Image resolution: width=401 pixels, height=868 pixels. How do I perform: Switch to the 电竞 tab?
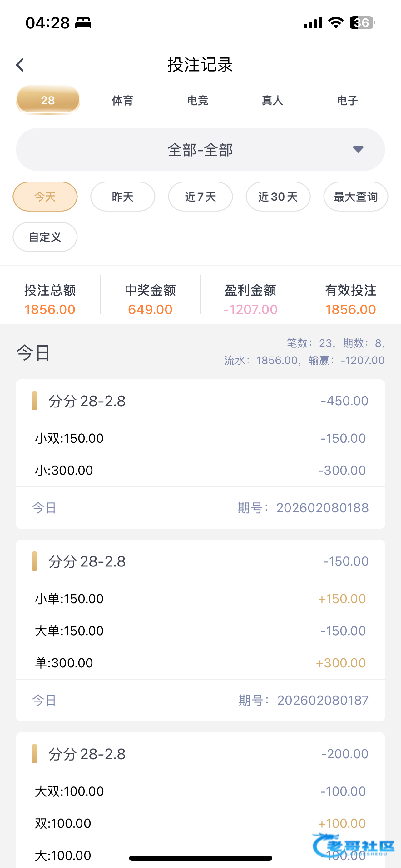[x=198, y=100]
